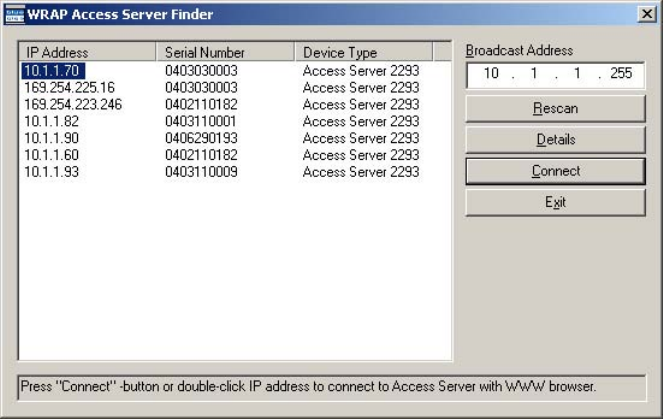Screen dimensions: 663x419
Task: Close the Access Server Finder window
Action: click(x=646, y=14)
